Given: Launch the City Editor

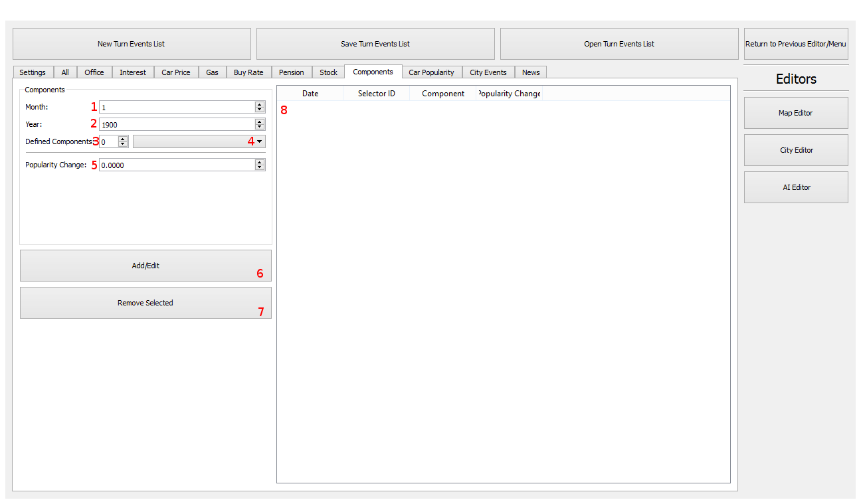Looking at the screenshot, I should coord(795,150).
